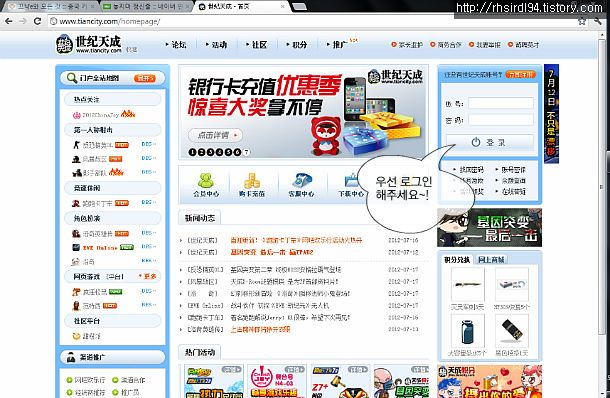
Task: Open the Z7+ activity thumbnail
Action: click(x=340, y=381)
